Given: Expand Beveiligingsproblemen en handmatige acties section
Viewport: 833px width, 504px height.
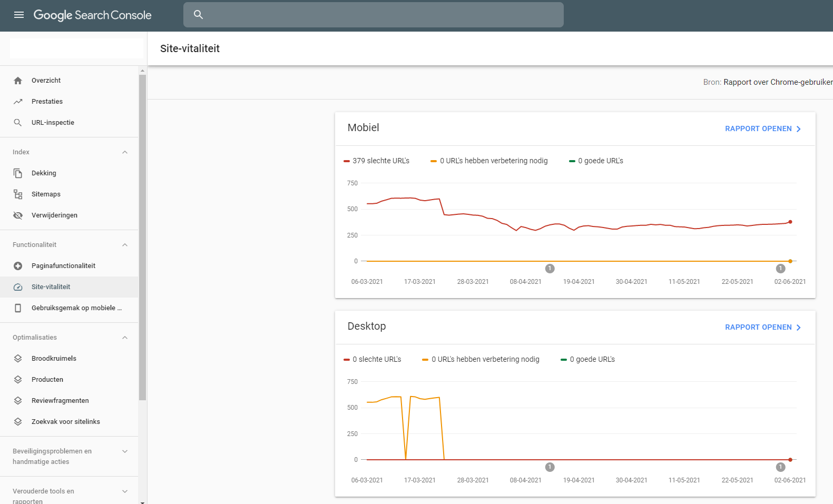Looking at the screenshot, I should tap(125, 451).
